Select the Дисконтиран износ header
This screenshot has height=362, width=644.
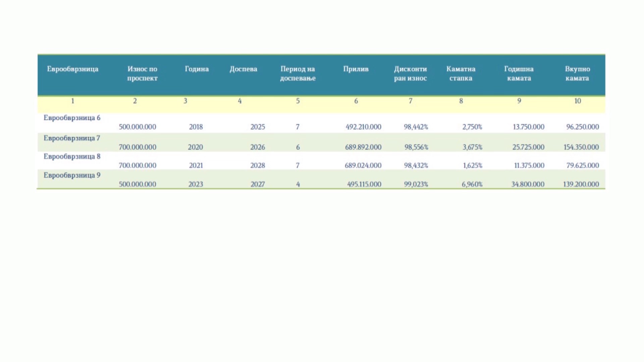pos(410,73)
